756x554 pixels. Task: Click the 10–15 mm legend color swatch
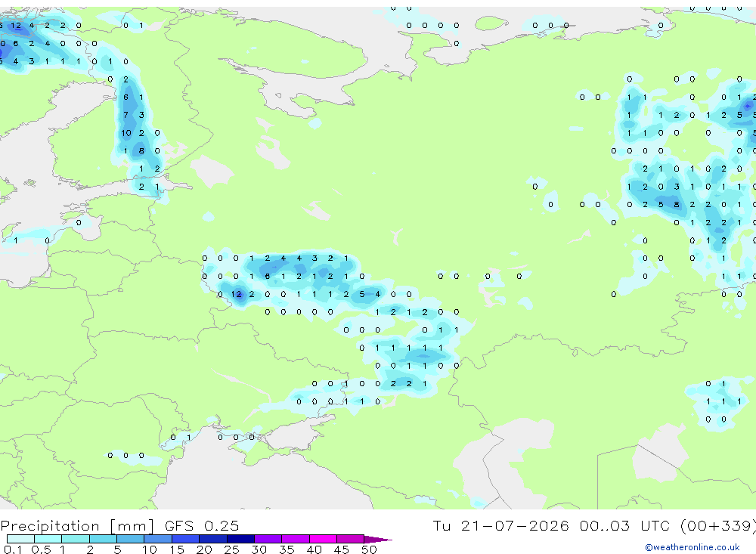point(158,539)
